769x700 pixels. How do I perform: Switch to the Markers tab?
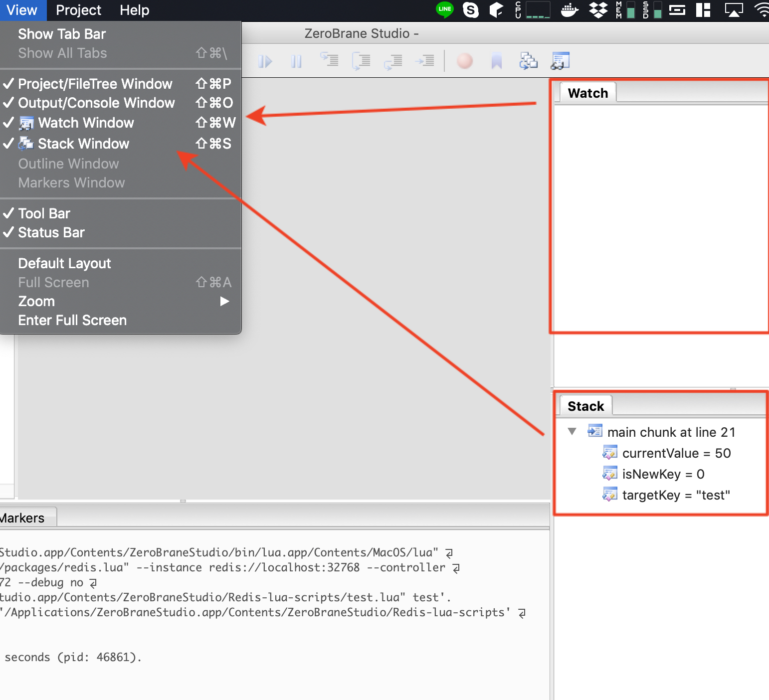(x=24, y=518)
